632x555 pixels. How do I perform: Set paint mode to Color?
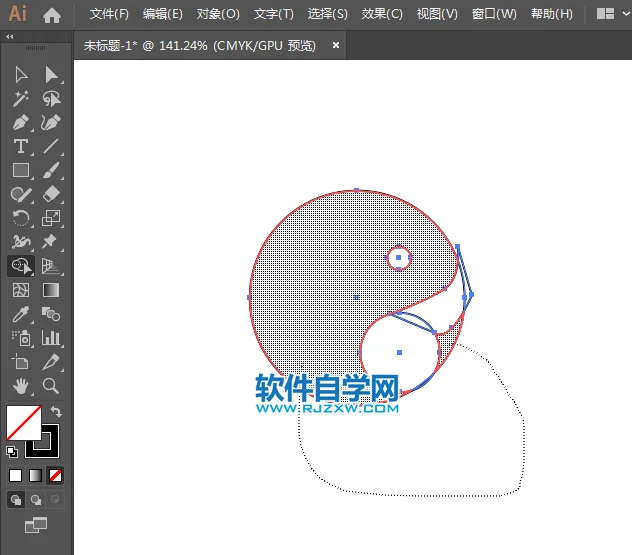[16, 476]
